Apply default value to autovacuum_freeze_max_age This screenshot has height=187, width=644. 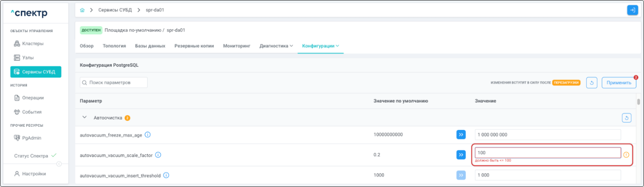[461, 135]
